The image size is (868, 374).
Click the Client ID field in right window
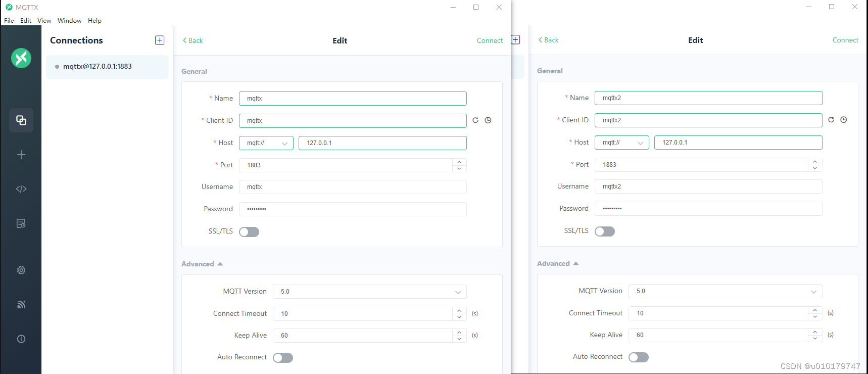point(708,120)
